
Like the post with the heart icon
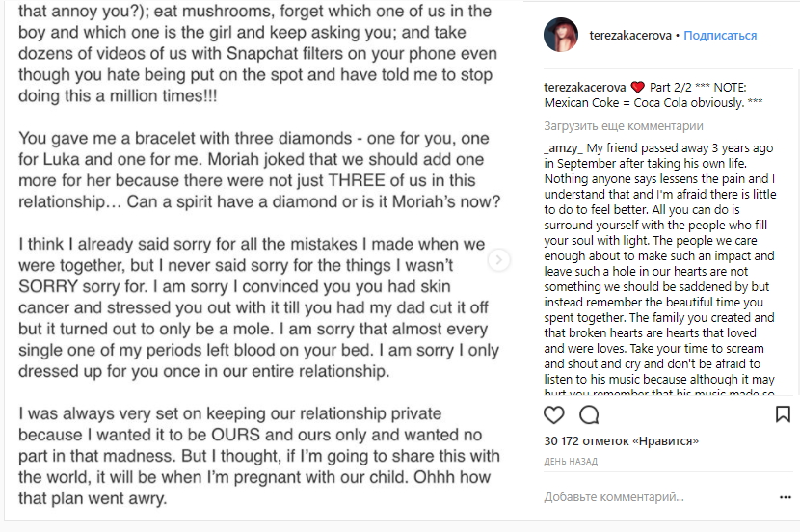click(x=554, y=415)
